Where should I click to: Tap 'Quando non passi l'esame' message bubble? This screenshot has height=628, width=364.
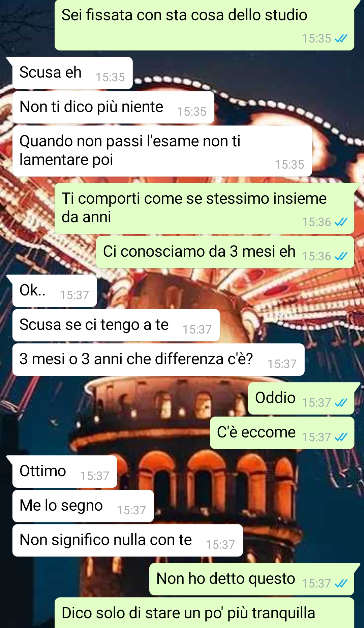[162, 151]
